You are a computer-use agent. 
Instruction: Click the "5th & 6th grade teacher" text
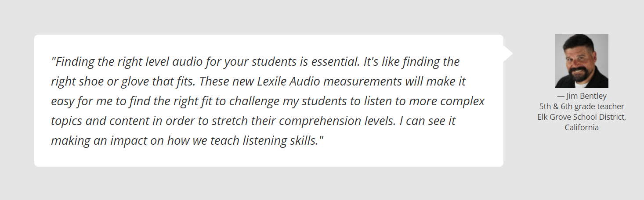582,107
